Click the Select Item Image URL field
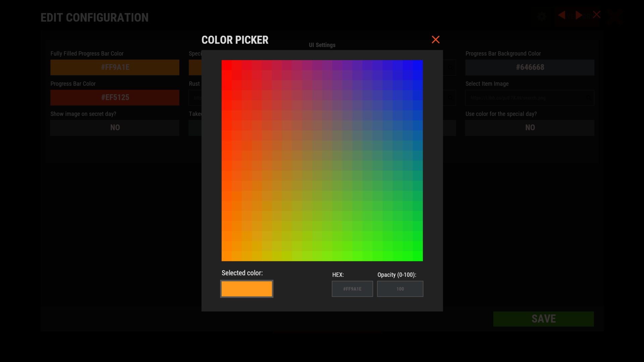 530,98
